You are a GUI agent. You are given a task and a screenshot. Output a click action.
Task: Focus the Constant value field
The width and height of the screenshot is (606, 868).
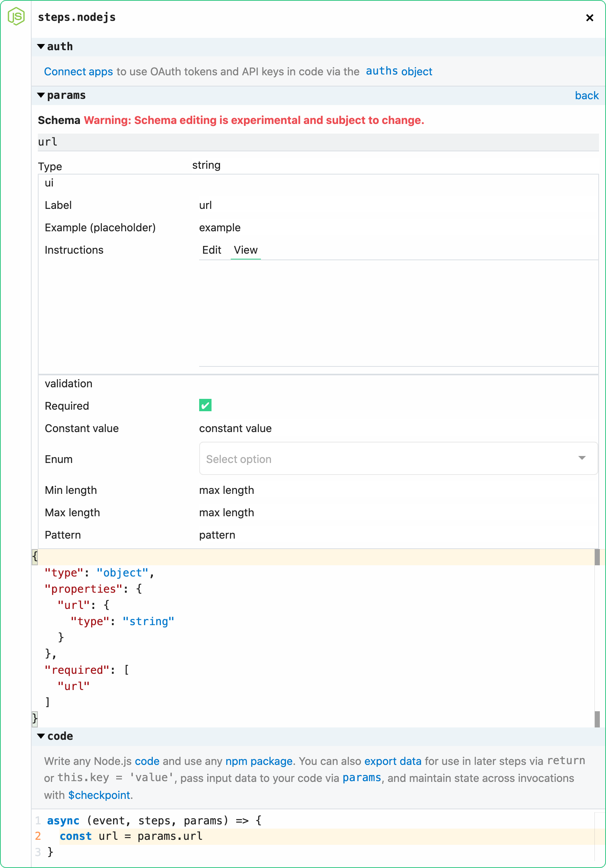pyautogui.click(x=398, y=429)
